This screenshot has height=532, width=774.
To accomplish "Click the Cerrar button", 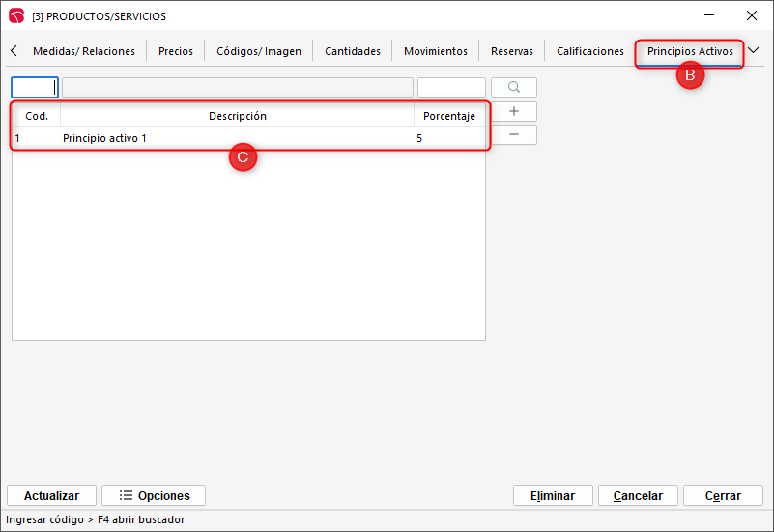I will (723, 495).
